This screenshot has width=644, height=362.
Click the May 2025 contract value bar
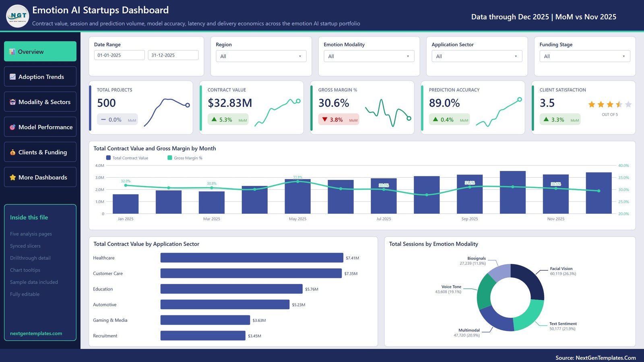(x=298, y=196)
